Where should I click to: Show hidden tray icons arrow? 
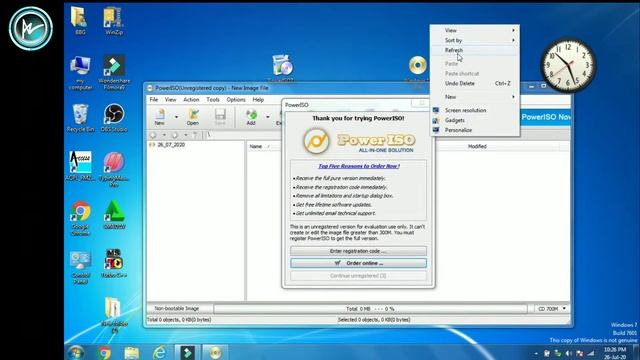click(x=536, y=353)
